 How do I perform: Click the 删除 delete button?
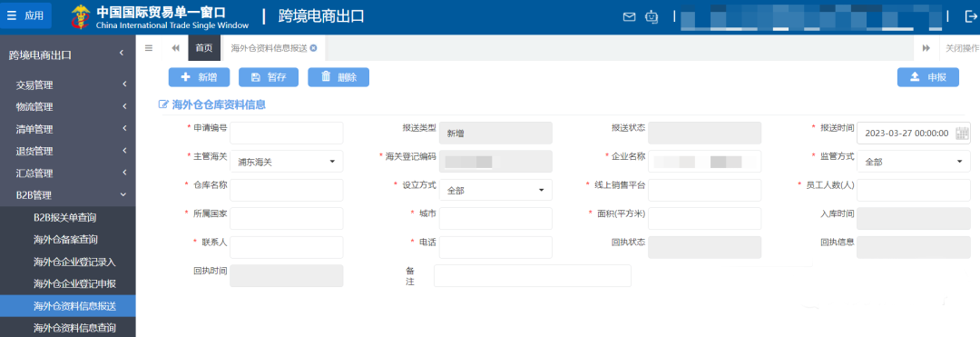click(x=338, y=77)
